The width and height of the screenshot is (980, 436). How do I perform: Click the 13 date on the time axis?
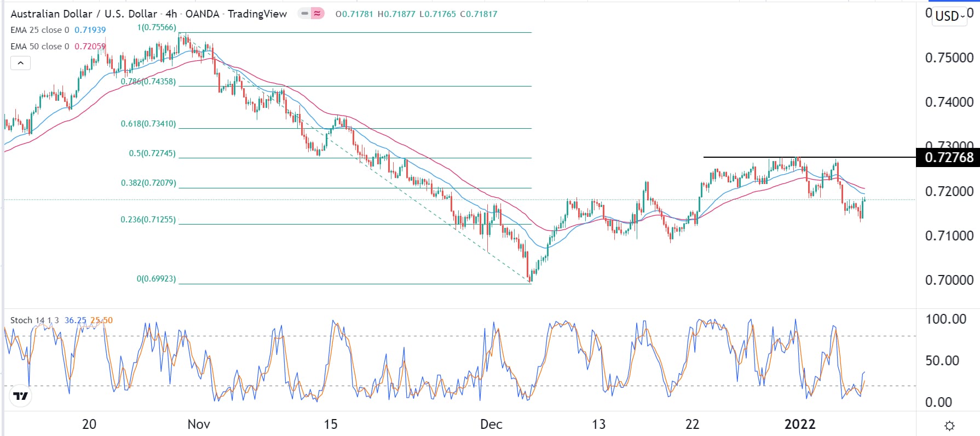point(599,424)
